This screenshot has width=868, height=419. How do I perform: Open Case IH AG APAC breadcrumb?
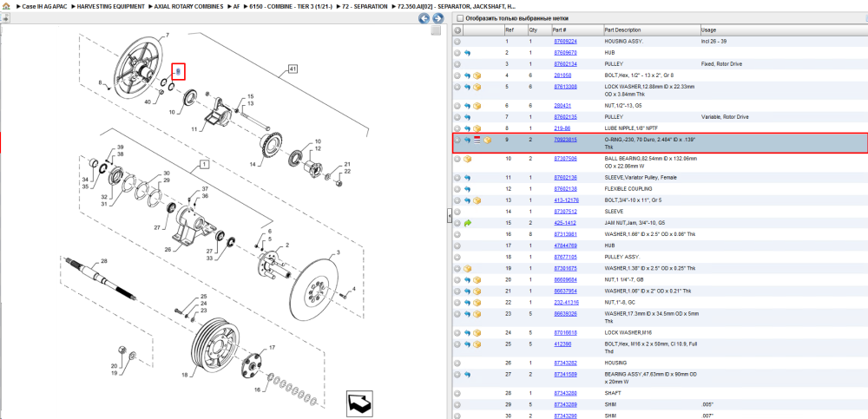(x=44, y=7)
